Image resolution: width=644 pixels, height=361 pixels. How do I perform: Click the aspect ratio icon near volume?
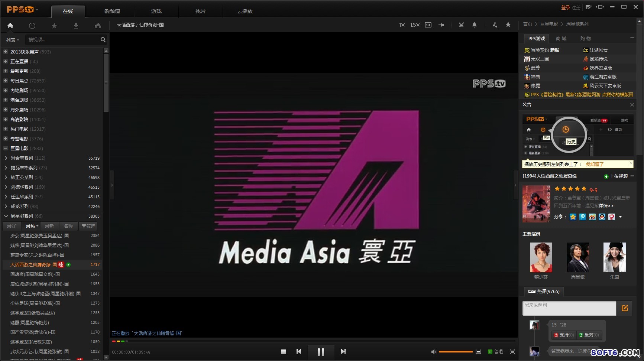point(478,351)
